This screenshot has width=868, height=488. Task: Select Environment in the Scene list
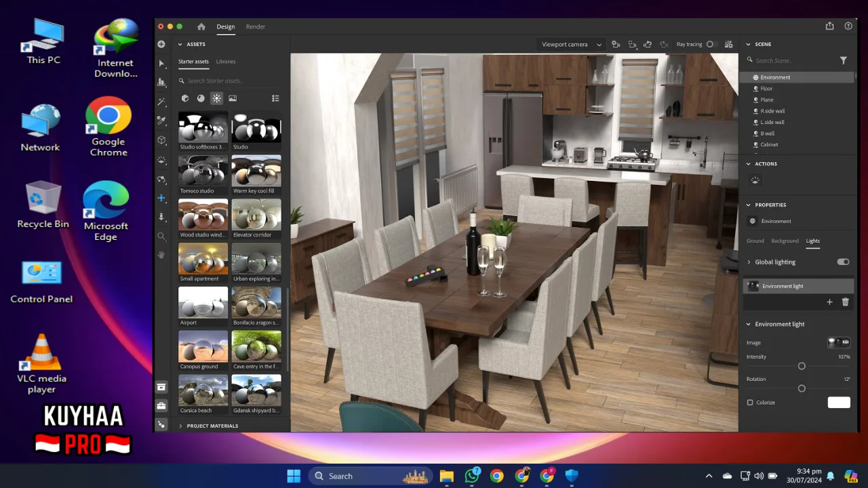tap(797, 77)
